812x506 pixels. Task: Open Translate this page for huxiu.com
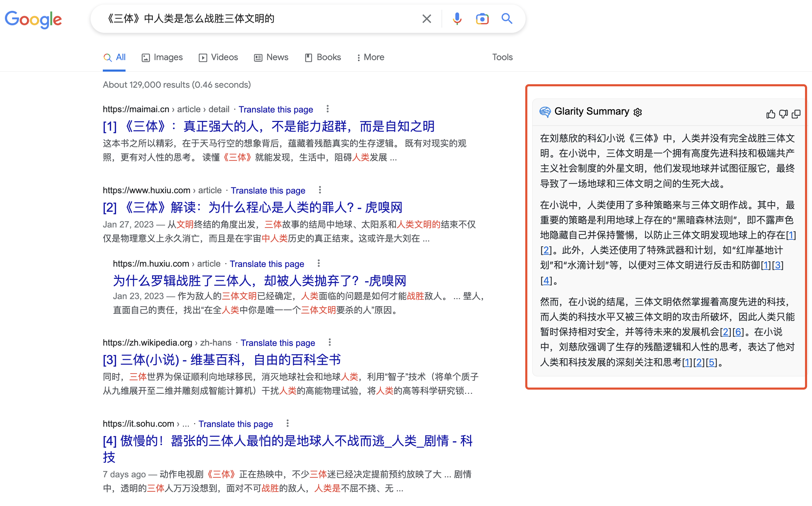(x=268, y=190)
